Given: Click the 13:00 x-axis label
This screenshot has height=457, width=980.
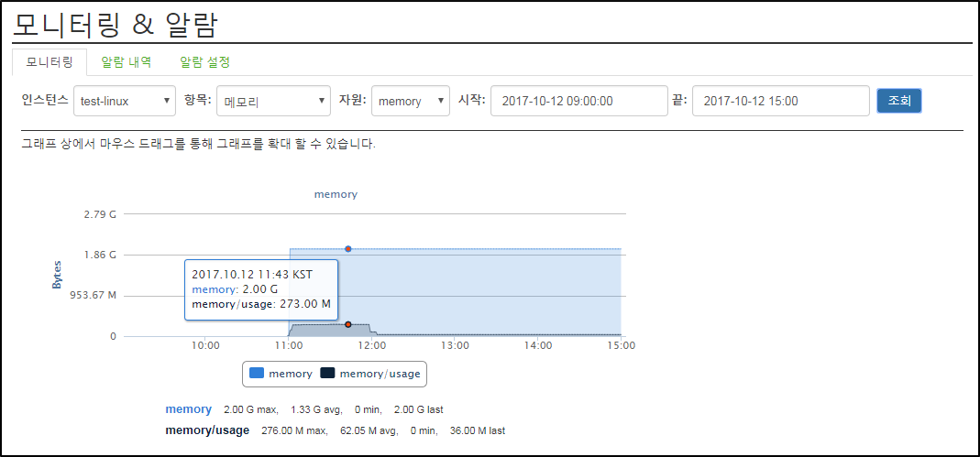Looking at the screenshot, I should coord(455,344).
